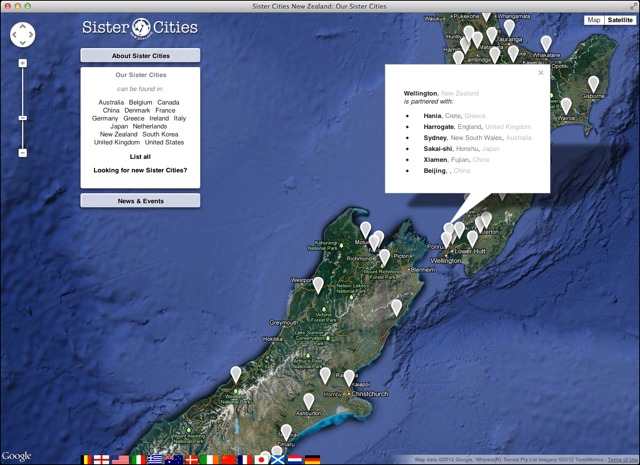Open the Italy country link
The height and width of the screenshot is (465, 640).
(180, 118)
